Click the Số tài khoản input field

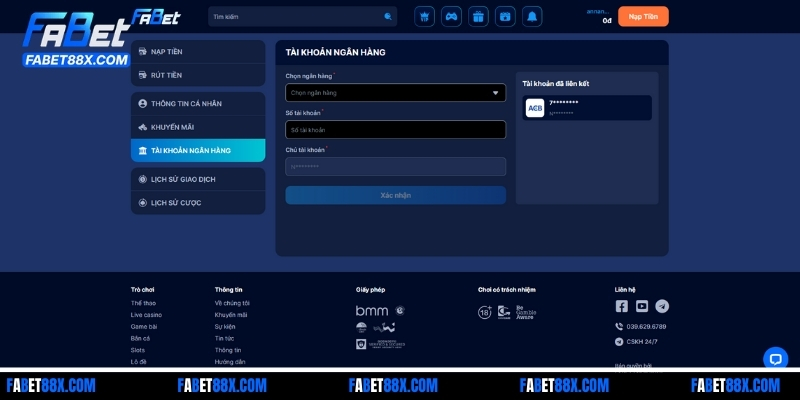point(395,130)
